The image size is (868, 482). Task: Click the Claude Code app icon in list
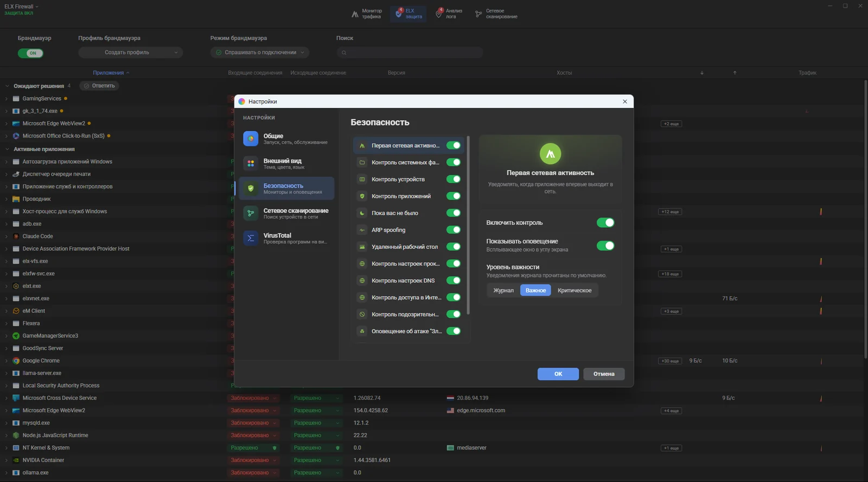pos(16,236)
